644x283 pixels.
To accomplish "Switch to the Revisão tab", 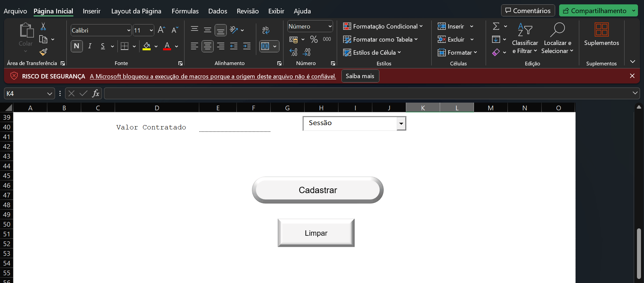I will (x=248, y=11).
